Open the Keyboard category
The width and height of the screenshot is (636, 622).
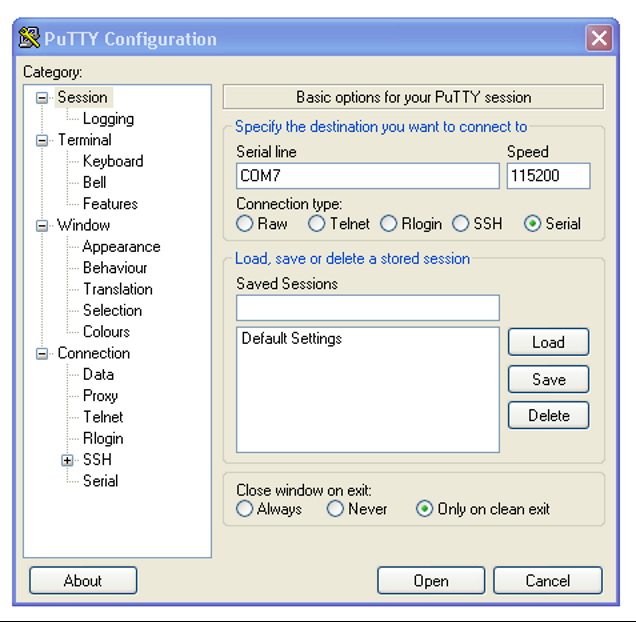(113, 161)
